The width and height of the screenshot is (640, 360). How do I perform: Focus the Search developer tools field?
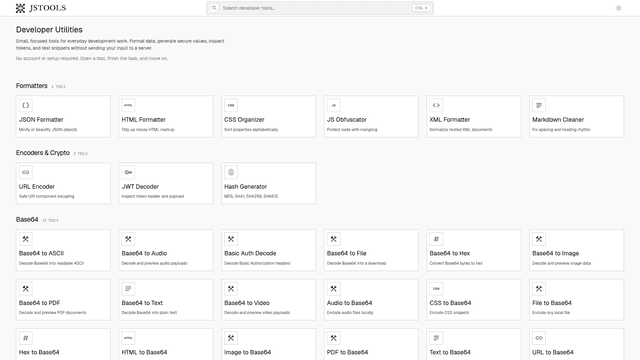(320, 8)
